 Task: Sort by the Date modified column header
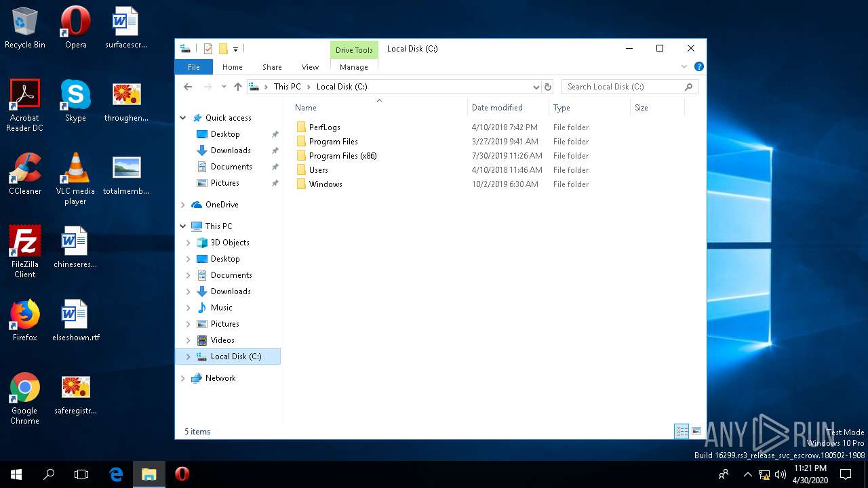(x=508, y=108)
